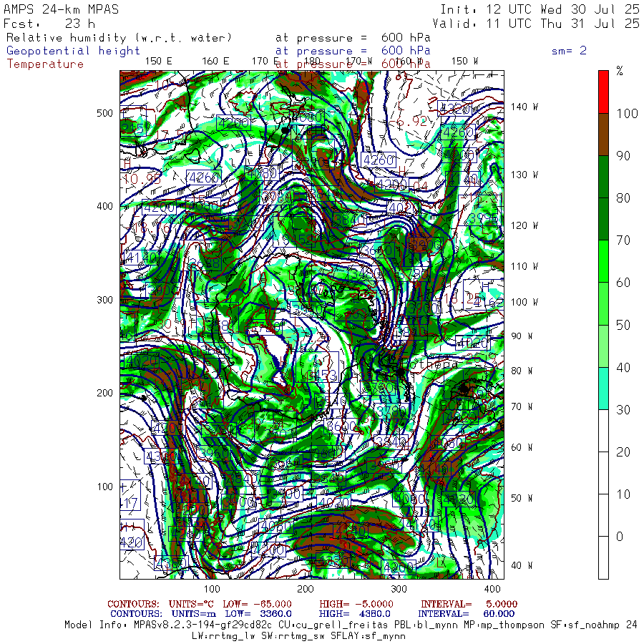
Task: Click the "160 E" longitude label
Action: click(215, 62)
